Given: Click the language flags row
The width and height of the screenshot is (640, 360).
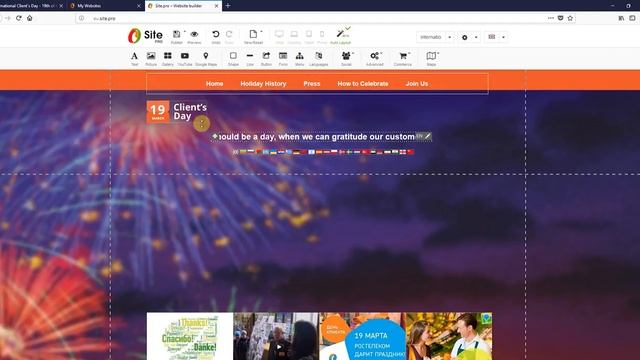Looking at the screenshot, I should tap(323, 152).
